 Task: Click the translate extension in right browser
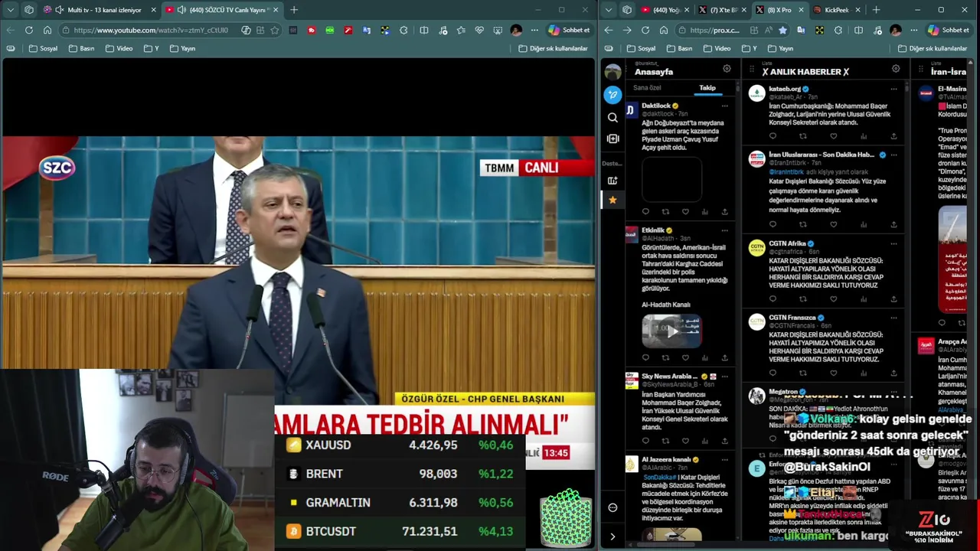pos(801,30)
